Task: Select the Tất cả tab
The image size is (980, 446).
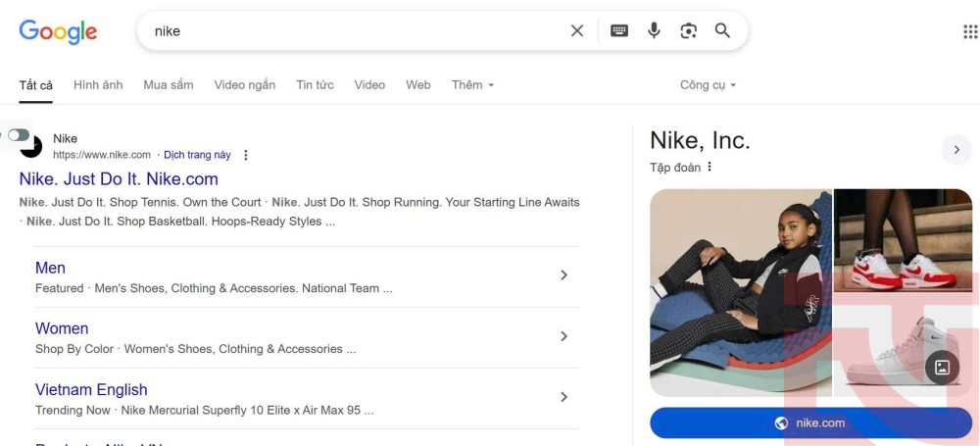Action: tap(35, 85)
